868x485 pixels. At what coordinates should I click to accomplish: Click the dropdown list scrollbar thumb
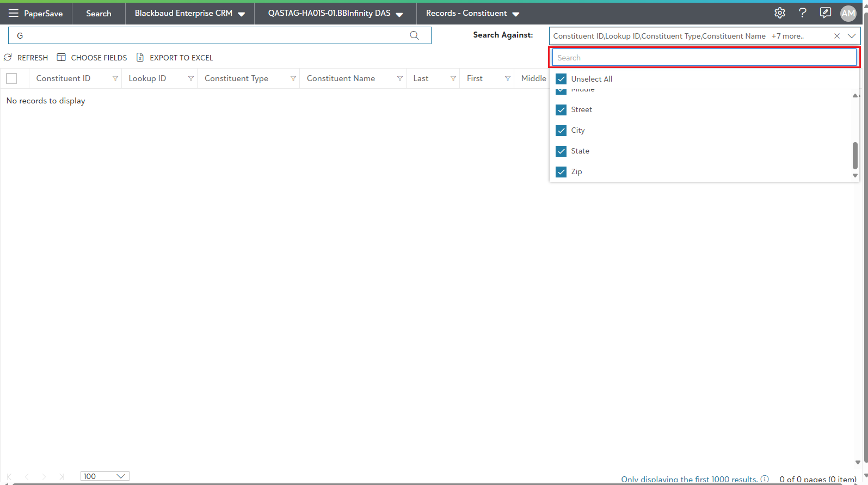click(855, 155)
